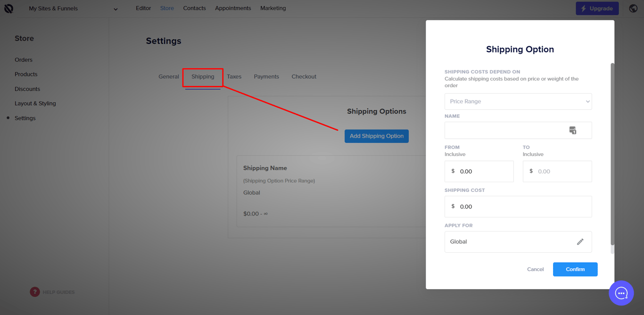Select the Checkout tab
The width and height of the screenshot is (644, 315).
304,76
